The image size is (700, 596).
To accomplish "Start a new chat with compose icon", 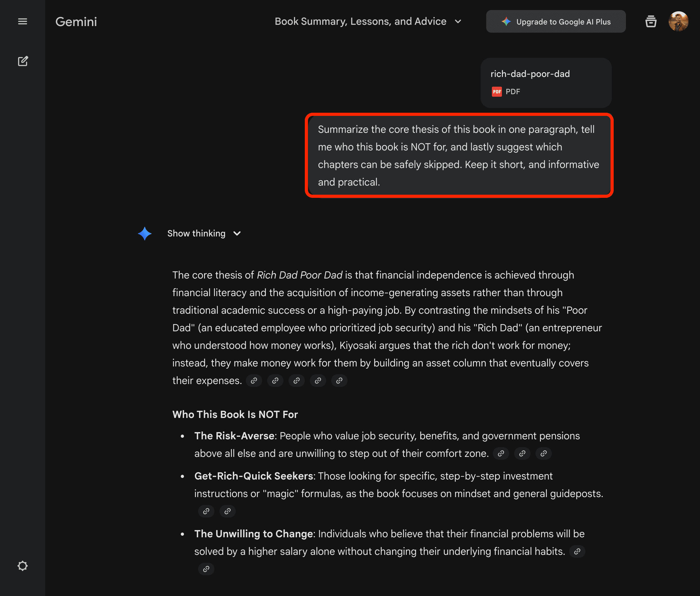I will (x=23, y=61).
